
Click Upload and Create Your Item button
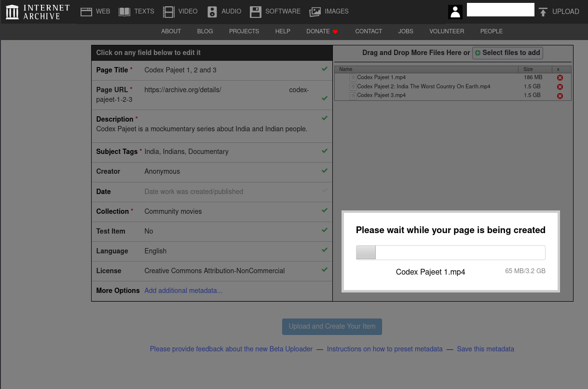(332, 327)
